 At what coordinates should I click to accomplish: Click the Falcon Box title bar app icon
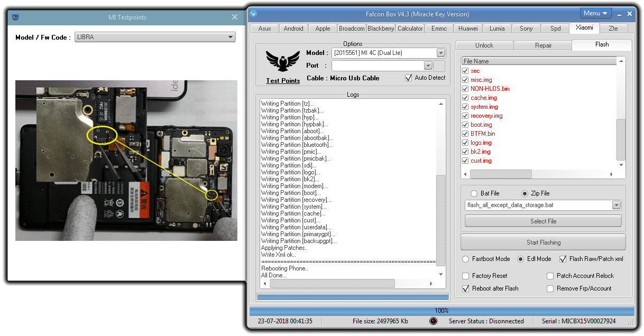click(x=254, y=14)
